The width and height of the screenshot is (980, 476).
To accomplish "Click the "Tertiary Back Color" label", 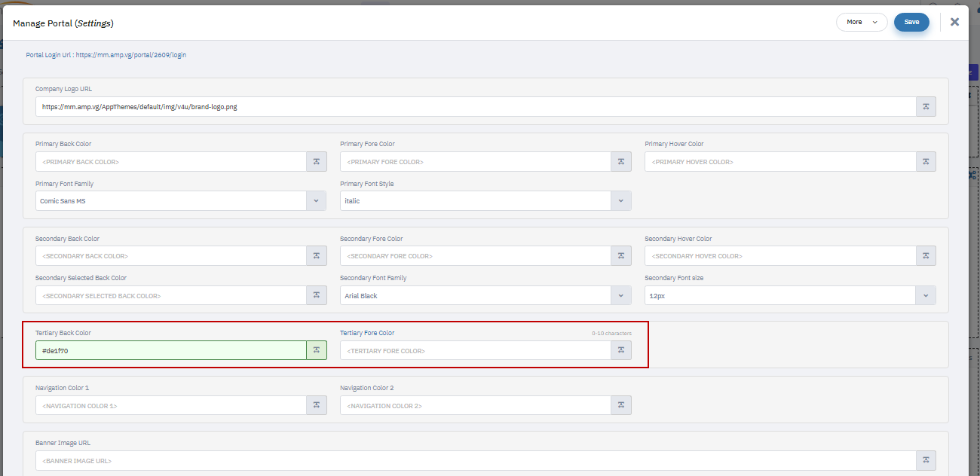I will (63, 333).
